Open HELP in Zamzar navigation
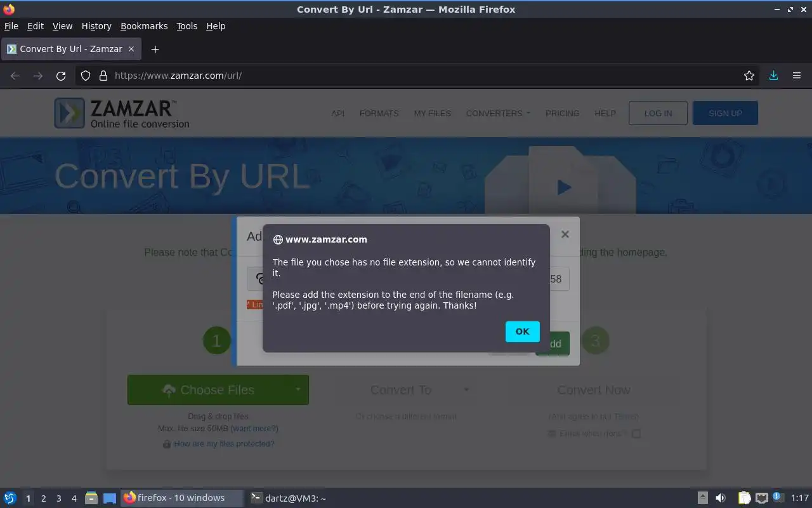The width and height of the screenshot is (812, 508). [605, 113]
